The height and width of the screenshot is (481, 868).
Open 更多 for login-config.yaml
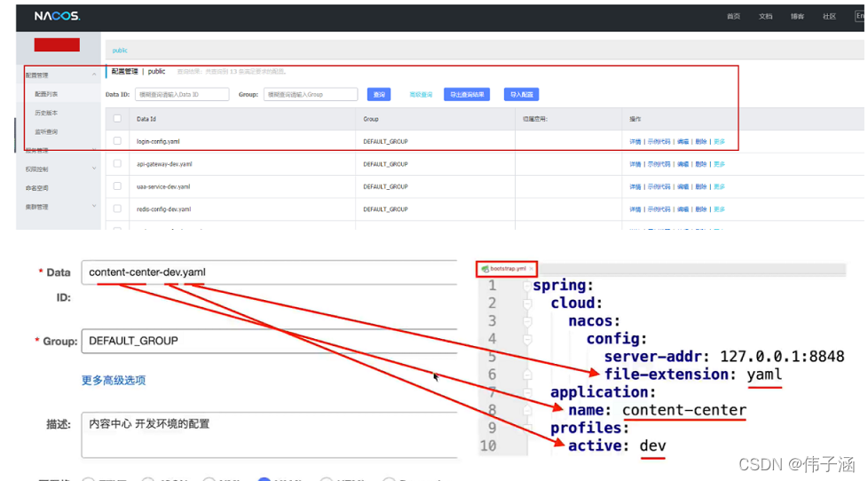point(719,142)
